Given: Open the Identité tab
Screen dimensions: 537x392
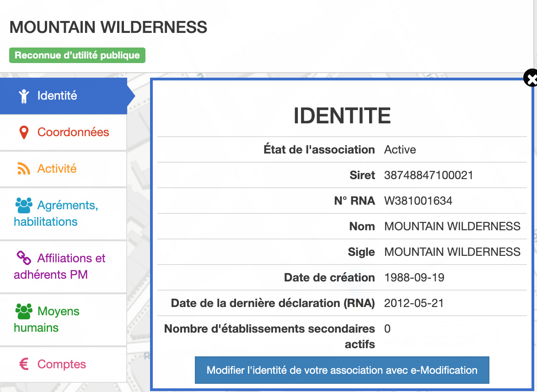Looking at the screenshot, I should coord(64,96).
